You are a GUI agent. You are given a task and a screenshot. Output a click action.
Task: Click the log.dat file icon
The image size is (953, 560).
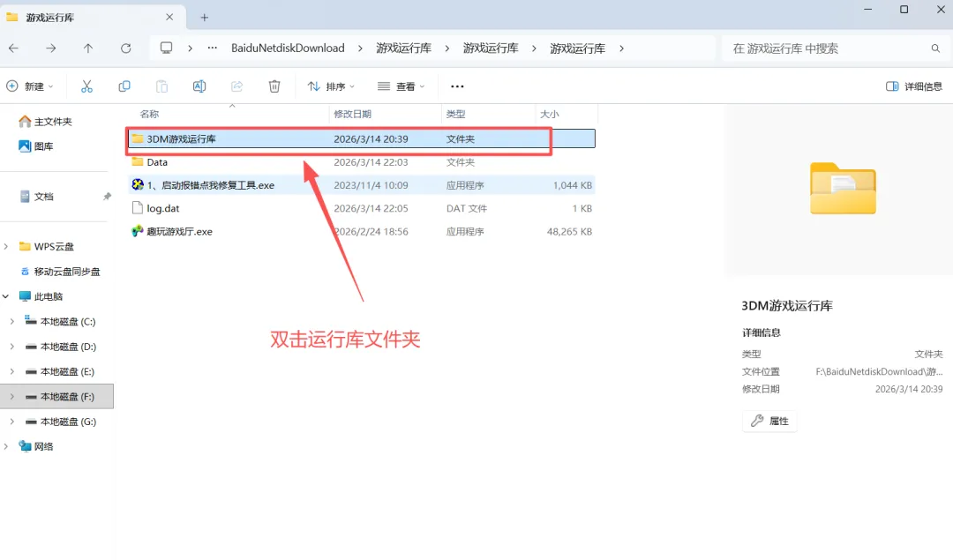pos(138,208)
